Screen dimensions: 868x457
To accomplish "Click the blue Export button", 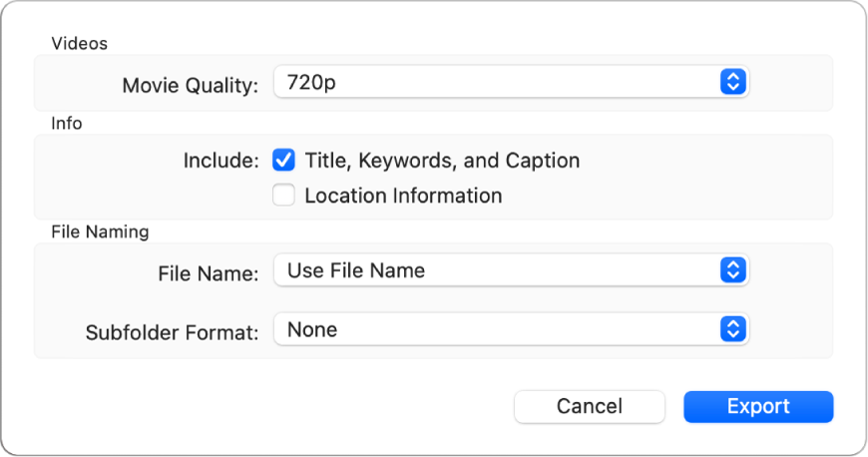I will 758,406.
